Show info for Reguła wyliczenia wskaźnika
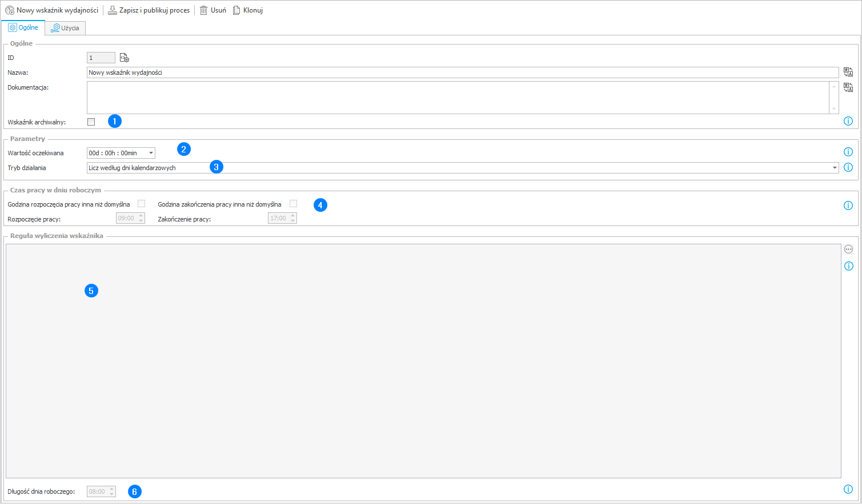 tap(848, 266)
